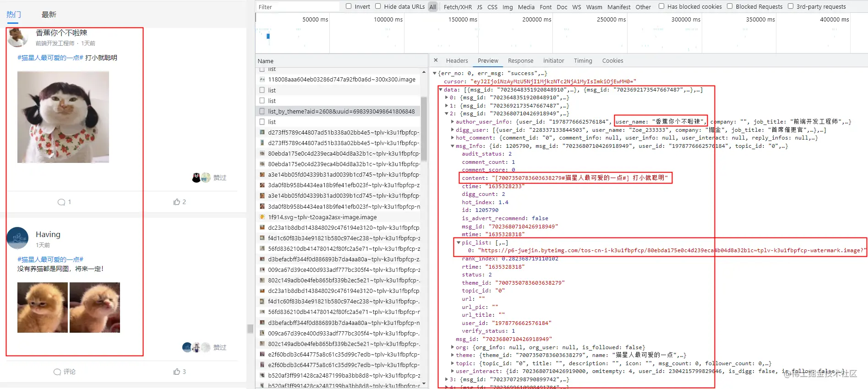Click the pic_list image URL value

pyautogui.click(x=672, y=250)
